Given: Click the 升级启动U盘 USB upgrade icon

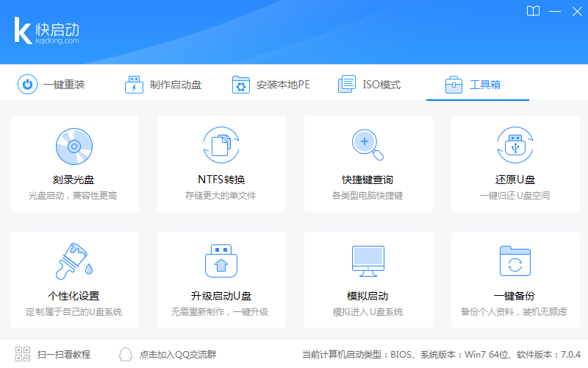Looking at the screenshot, I should [x=221, y=261].
